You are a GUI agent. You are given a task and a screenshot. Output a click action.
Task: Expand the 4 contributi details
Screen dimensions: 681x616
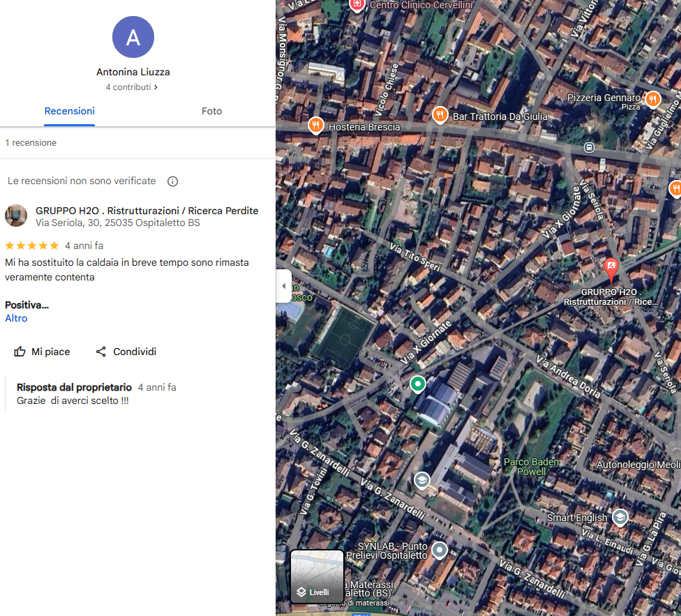pos(132,87)
